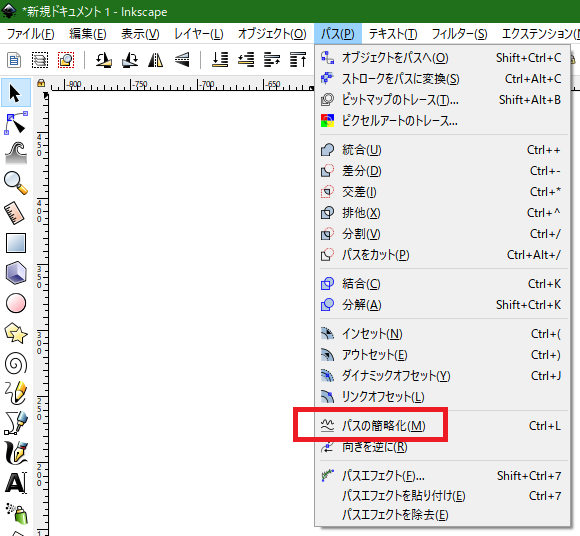Raise selection one step icon
Screen dimensions: 580x536
click(272, 60)
